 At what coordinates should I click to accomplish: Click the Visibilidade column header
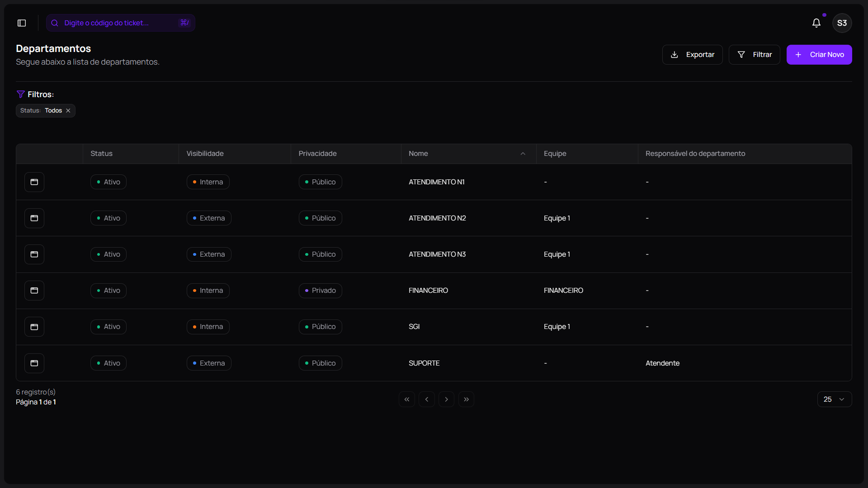click(205, 154)
